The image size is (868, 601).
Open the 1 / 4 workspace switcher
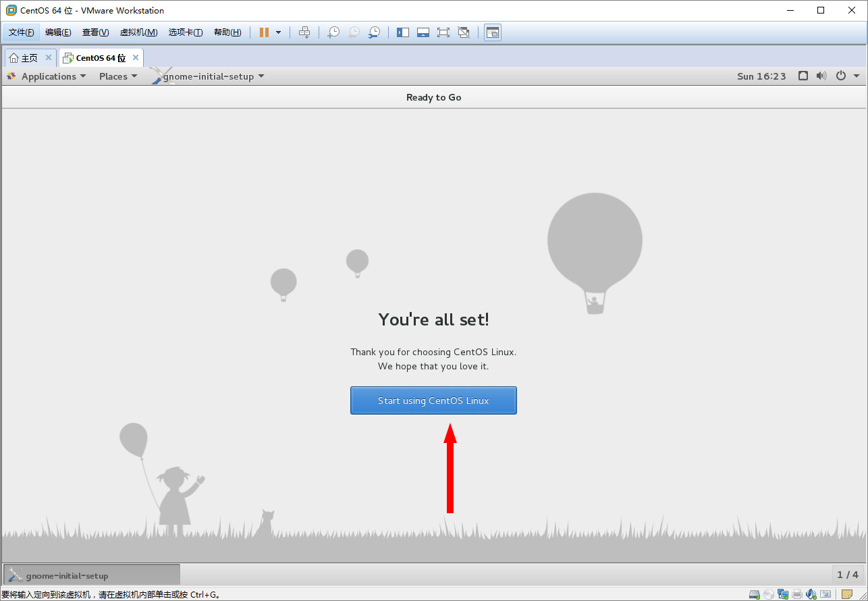click(x=848, y=575)
